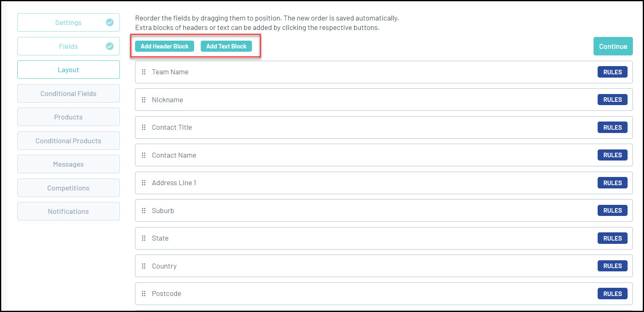The height and width of the screenshot is (312, 644).
Task: Click the Add Text Block button
Action: tap(226, 46)
